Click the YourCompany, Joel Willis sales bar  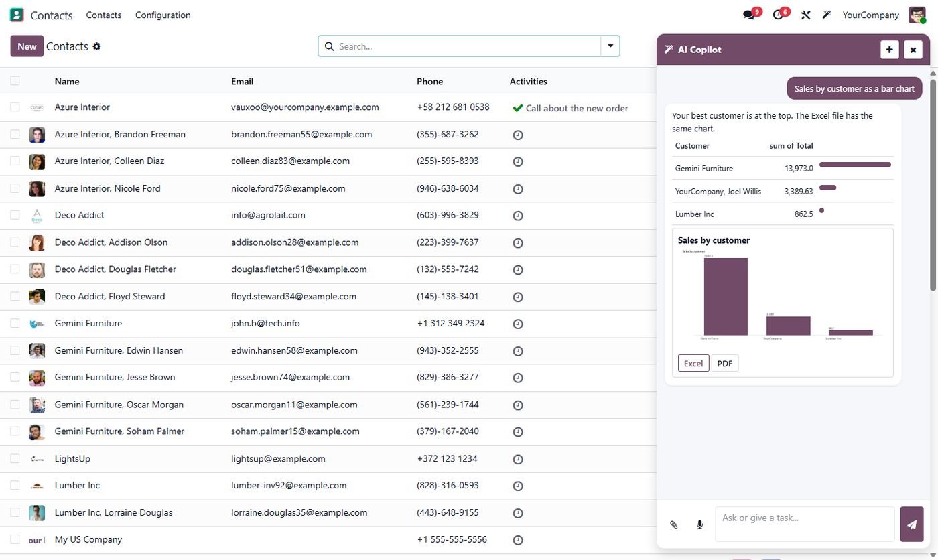click(x=827, y=188)
